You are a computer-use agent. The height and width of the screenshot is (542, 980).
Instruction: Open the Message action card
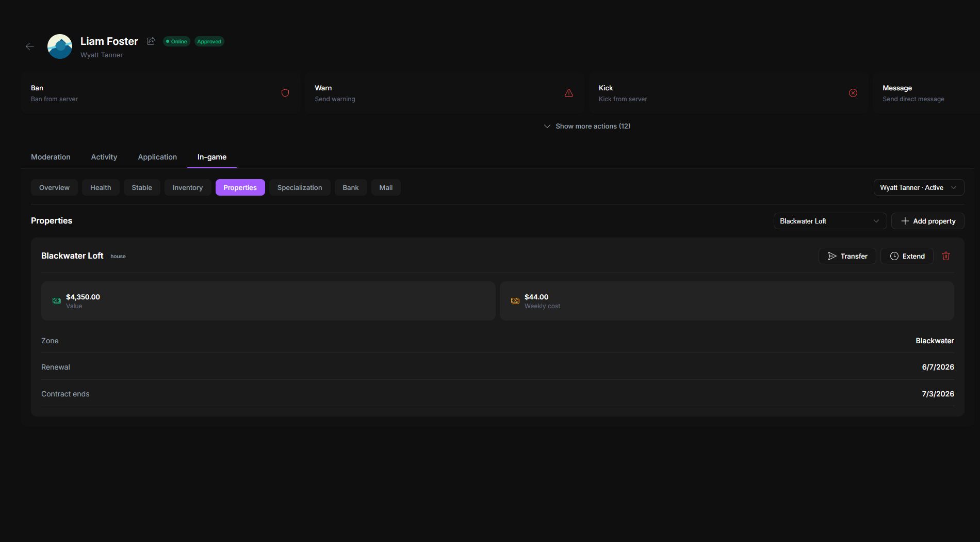(x=926, y=93)
